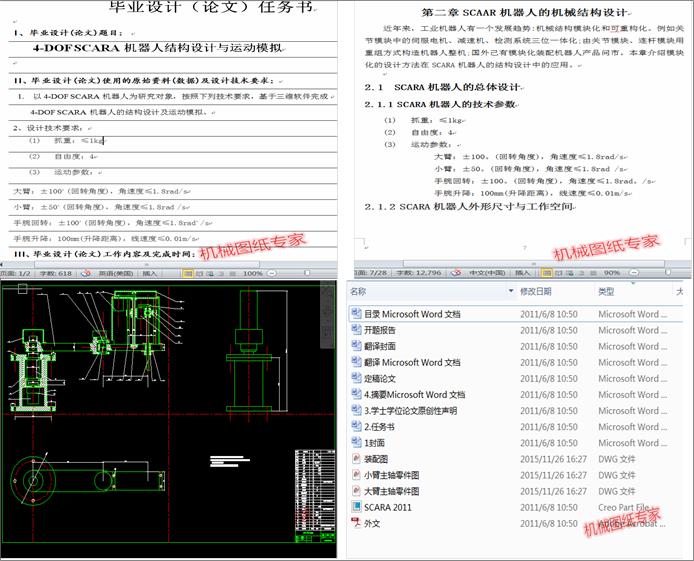Switch to Full Screen Reading view in task book window
The width and height of the screenshot is (694, 561).
(x=199, y=273)
